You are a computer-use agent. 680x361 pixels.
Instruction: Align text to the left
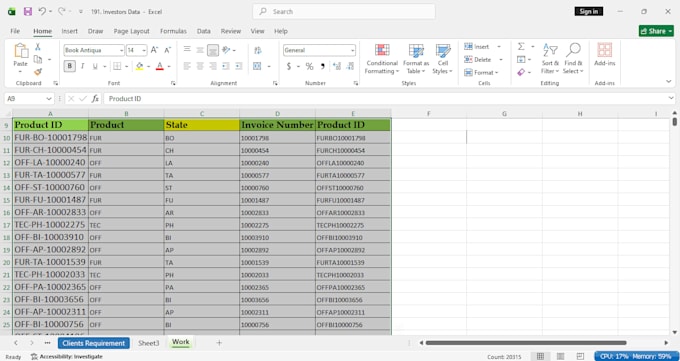click(187, 66)
